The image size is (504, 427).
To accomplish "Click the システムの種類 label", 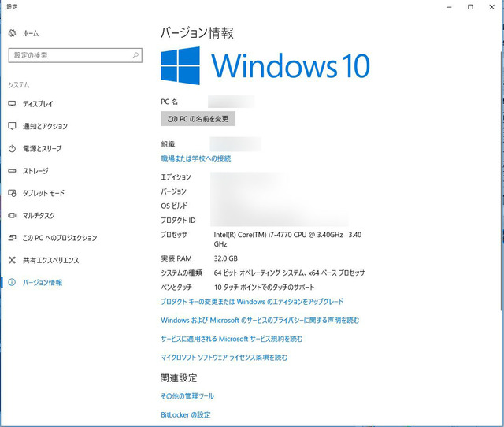I will click(x=181, y=273).
